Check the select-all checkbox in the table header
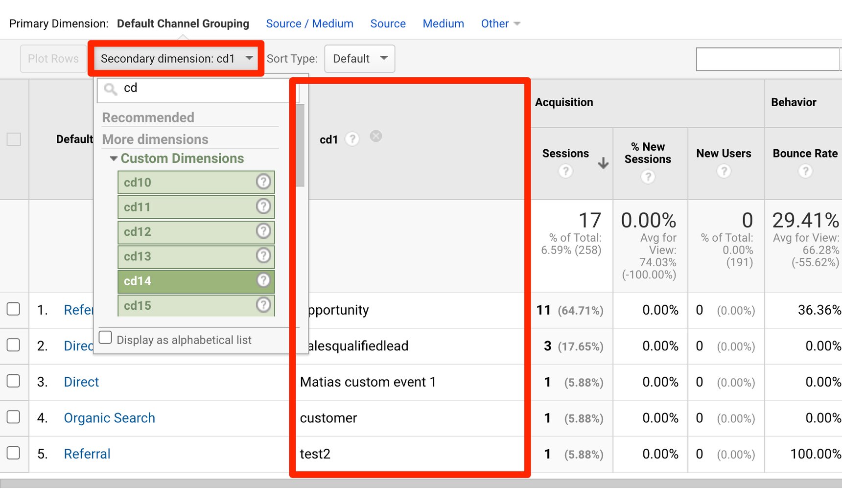This screenshot has height=504, width=842. click(14, 138)
